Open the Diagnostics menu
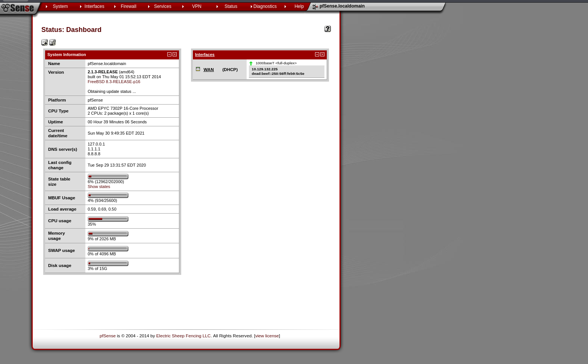 [265, 6]
